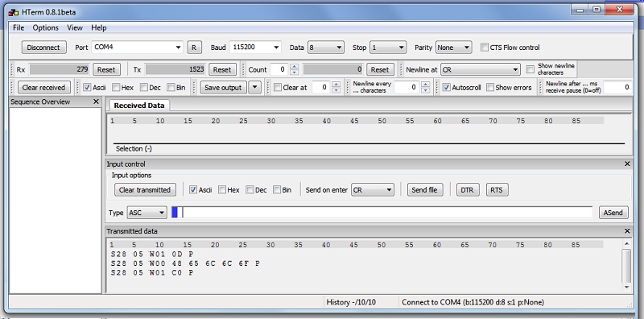644x319 pixels.
Task: Open the dropdown arrow beside Save output
Action: 254,87
